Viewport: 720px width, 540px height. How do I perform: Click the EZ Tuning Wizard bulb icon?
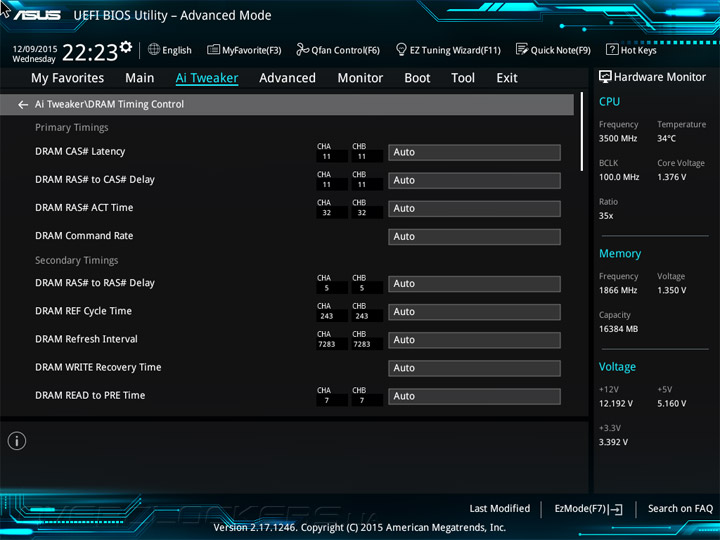401,49
